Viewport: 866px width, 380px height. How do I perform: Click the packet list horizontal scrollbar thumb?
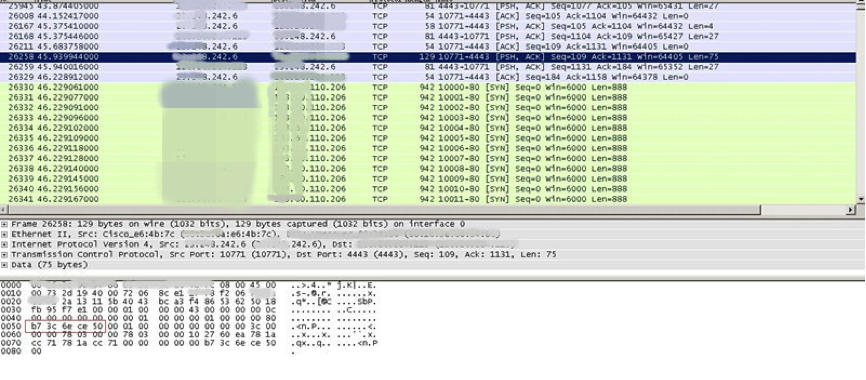click(384, 210)
